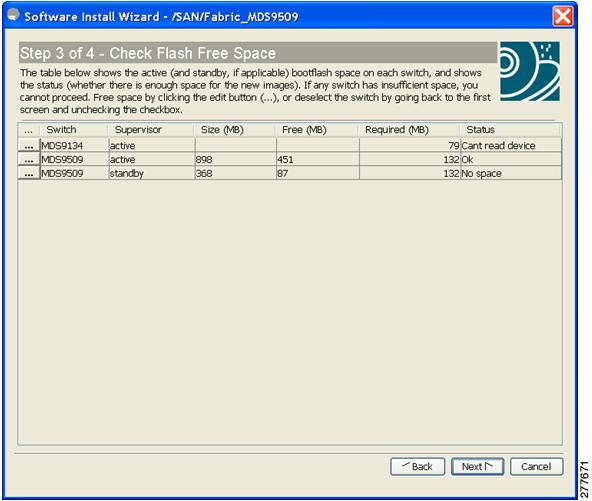This screenshot has width=592, height=501.
Task: Select the standby supervisor cell
Action: click(x=151, y=173)
